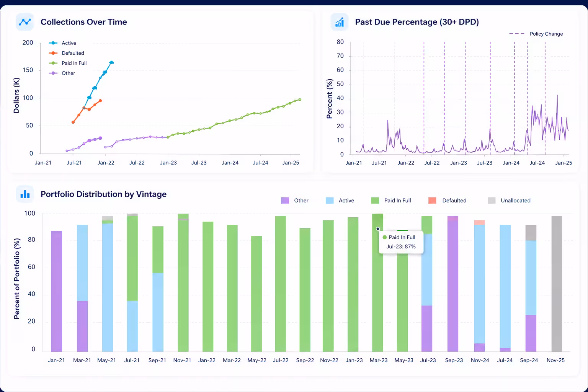This screenshot has width=588, height=392.
Task: Select the blue Active segment of Nov-24 bar
Action: click(x=479, y=284)
